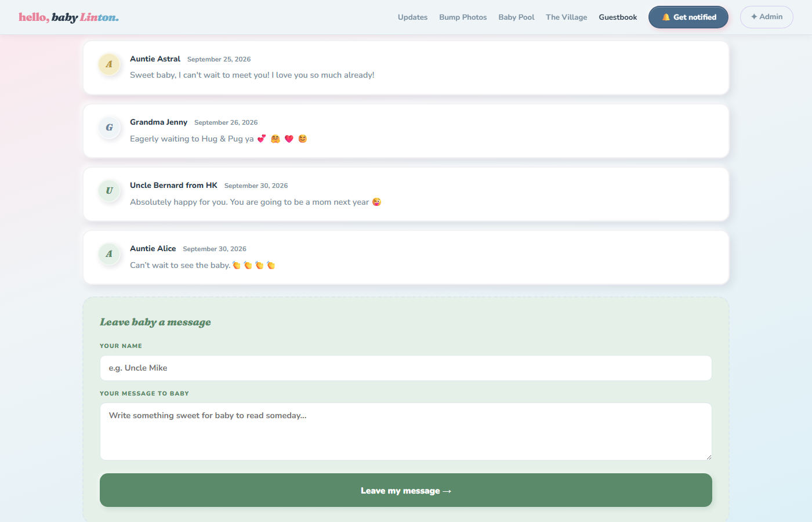The width and height of the screenshot is (812, 522).
Task: Click the textarea resize handle
Action: click(x=709, y=457)
